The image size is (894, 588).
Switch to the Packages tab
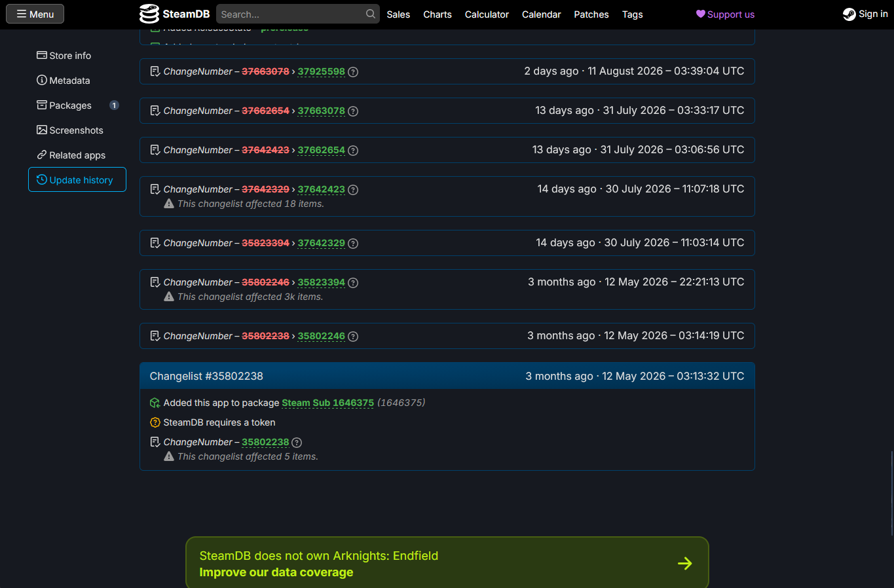coord(77,105)
